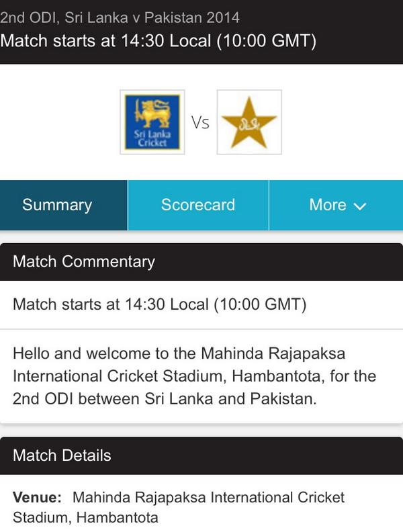Screen dimensions: 403x532
Task: Collapse the Match Commentary section header
Action: click(x=201, y=261)
